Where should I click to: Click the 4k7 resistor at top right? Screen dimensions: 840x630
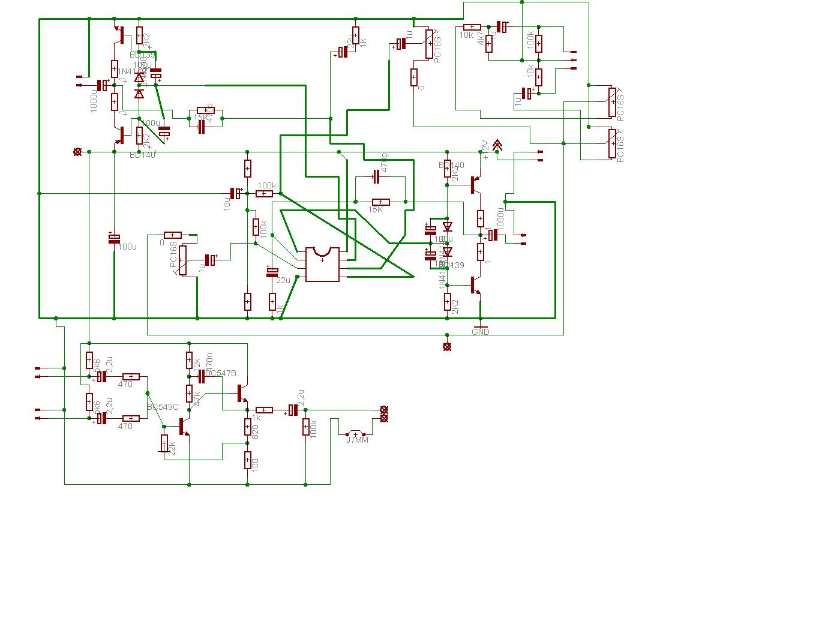coord(489,43)
